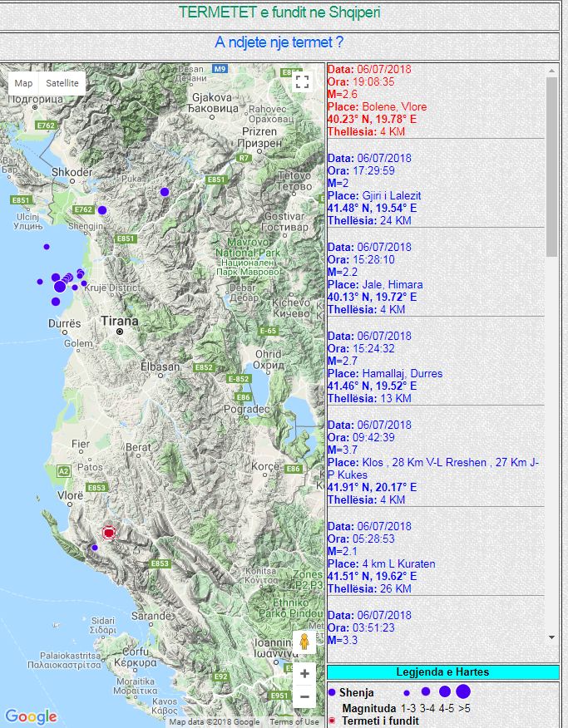Screen dimensions: 568x728
Task: Click the small purple marker south of Vlore
Action: coord(95,548)
